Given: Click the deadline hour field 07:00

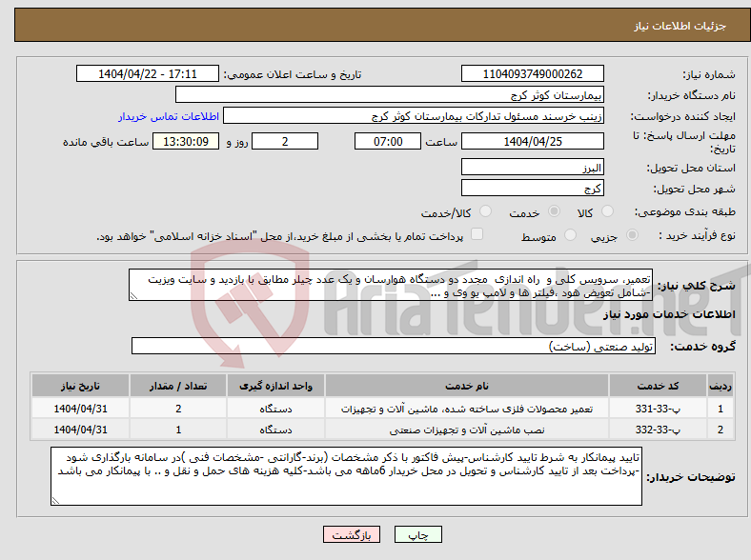Looking at the screenshot, I should [x=388, y=141].
